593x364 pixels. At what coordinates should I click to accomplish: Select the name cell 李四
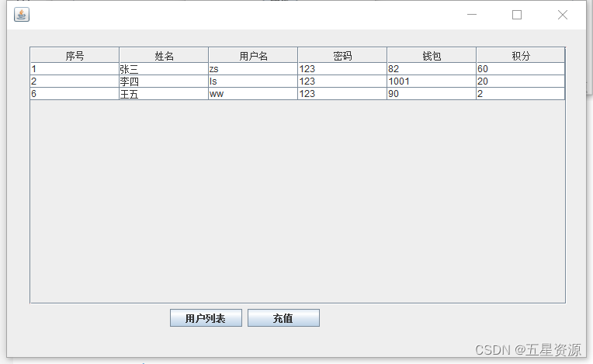coord(164,81)
